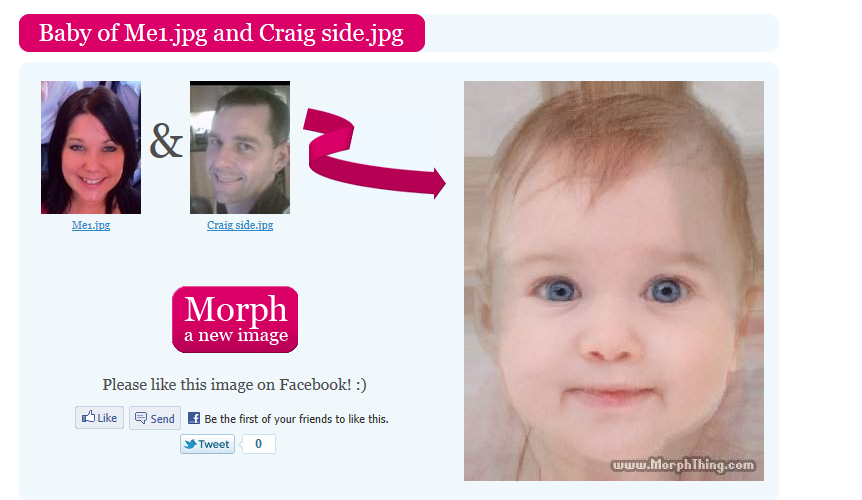This screenshot has width=862, height=500.
Task: Click the Morph a new image button
Action: (x=235, y=319)
